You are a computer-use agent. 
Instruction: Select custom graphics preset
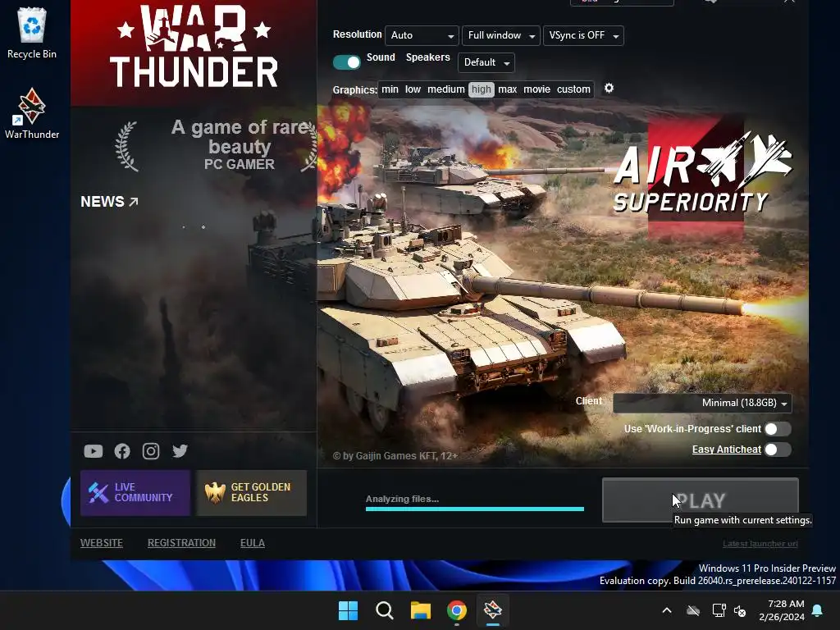[x=573, y=89]
